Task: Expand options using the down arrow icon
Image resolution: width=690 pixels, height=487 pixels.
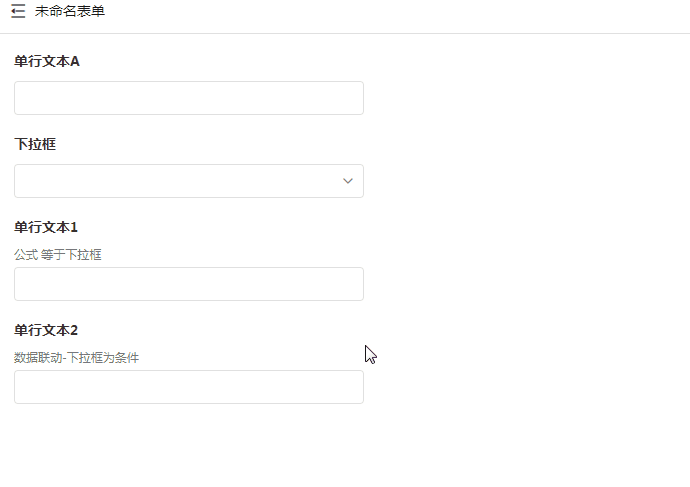Action: 348,181
